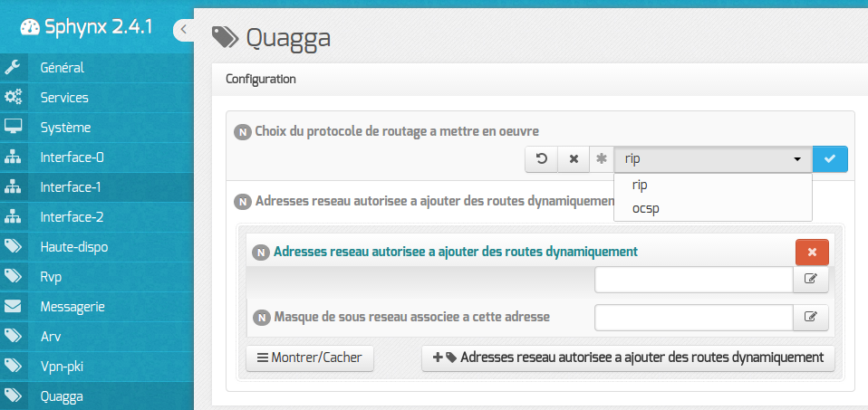Click the network icon beside Interface-0
The image size is (868, 410).
coord(13,157)
